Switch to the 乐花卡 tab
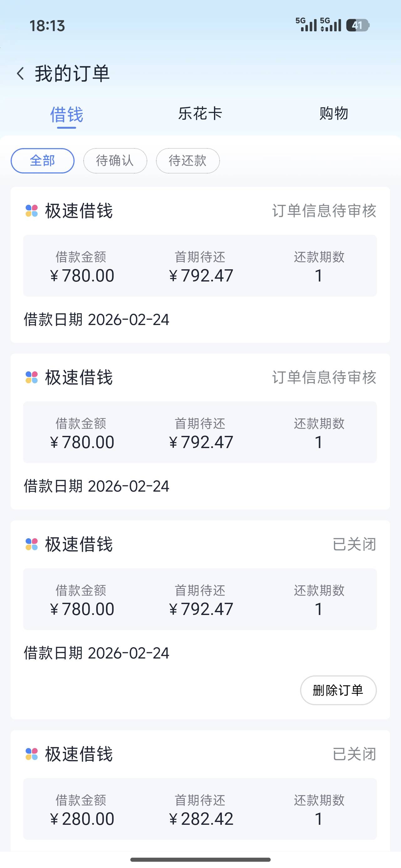 (x=200, y=114)
